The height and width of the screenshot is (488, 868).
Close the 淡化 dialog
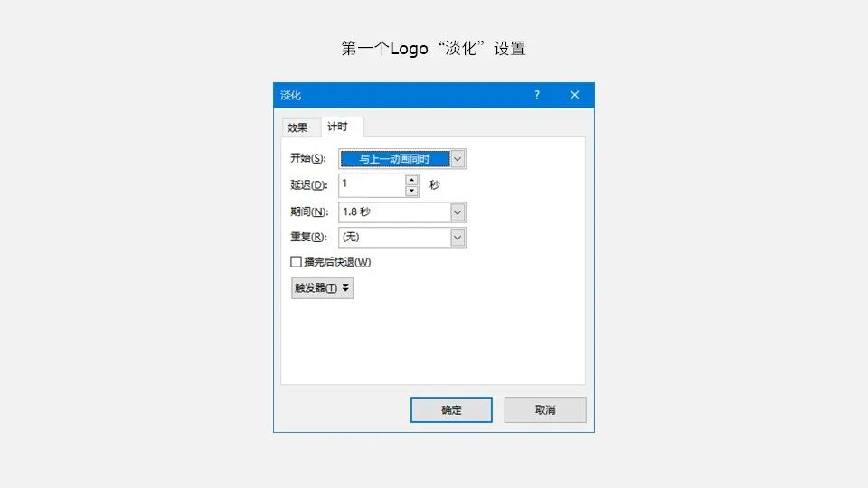point(575,95)
